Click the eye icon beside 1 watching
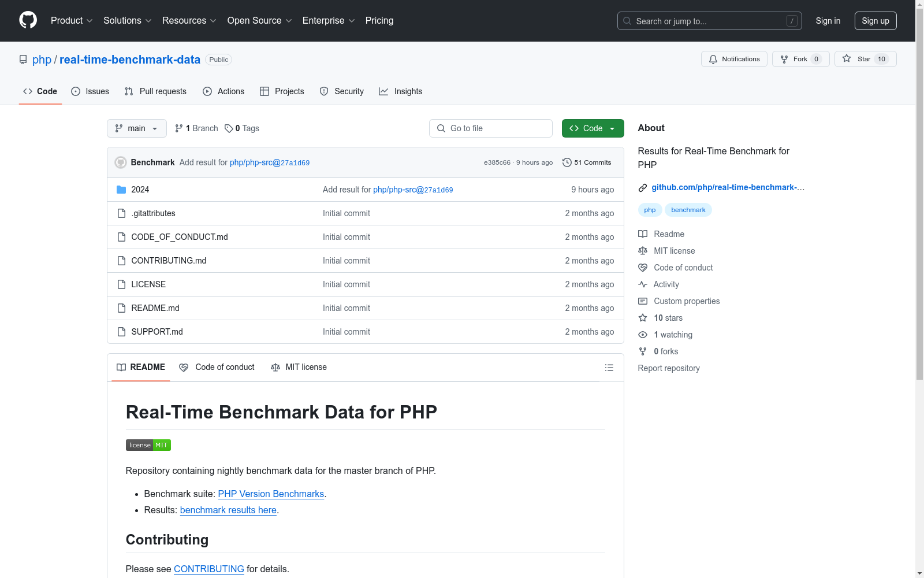924x578 pixels. coord(643,335)
